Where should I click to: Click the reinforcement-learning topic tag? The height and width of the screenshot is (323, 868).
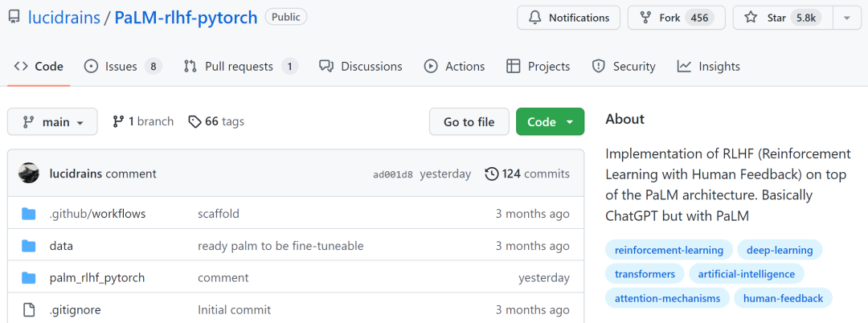(669, 250)
